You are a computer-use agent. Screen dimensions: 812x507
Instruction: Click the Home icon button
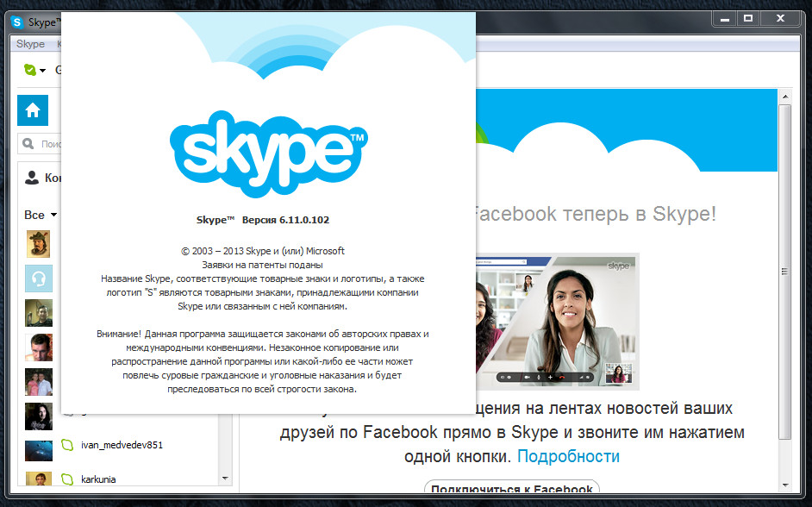(x=33, y=110)
